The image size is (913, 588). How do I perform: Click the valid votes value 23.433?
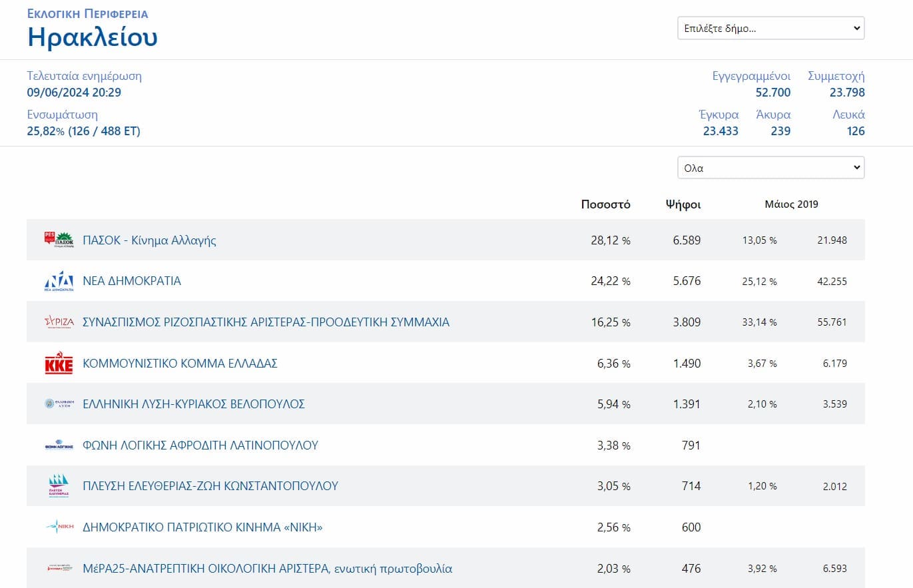[x=721, y=131]
